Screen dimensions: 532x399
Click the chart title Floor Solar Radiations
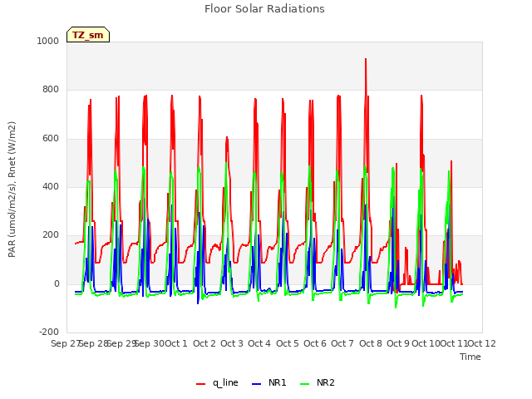click(264, 9)
